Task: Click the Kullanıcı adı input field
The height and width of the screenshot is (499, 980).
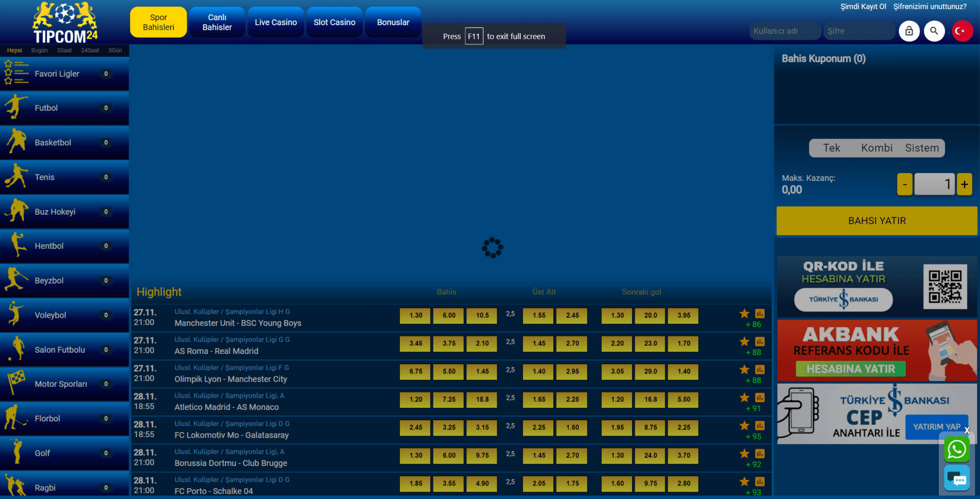Action: click(785, 31)
